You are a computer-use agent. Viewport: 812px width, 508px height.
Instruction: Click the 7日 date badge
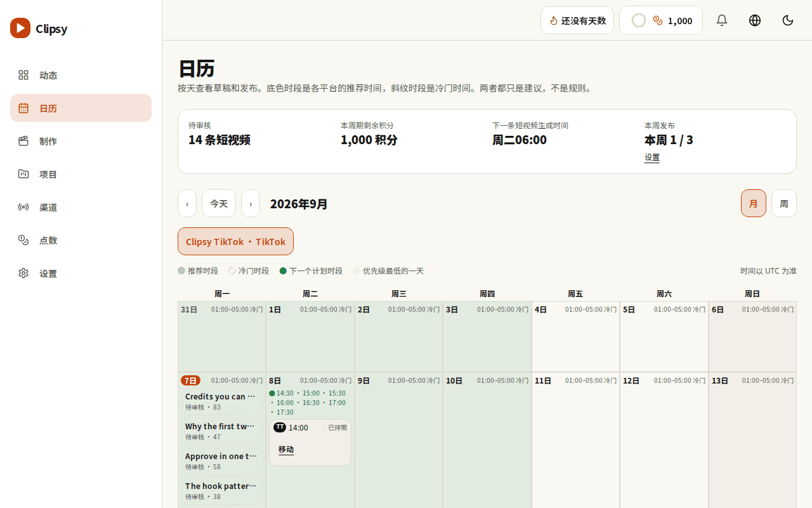point(190,380)
